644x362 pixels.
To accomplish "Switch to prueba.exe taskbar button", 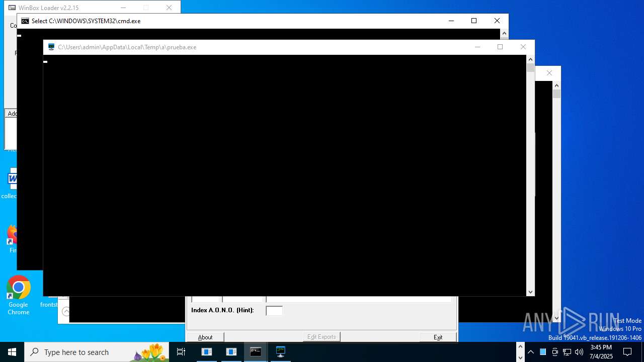I will tap(281, 352).
